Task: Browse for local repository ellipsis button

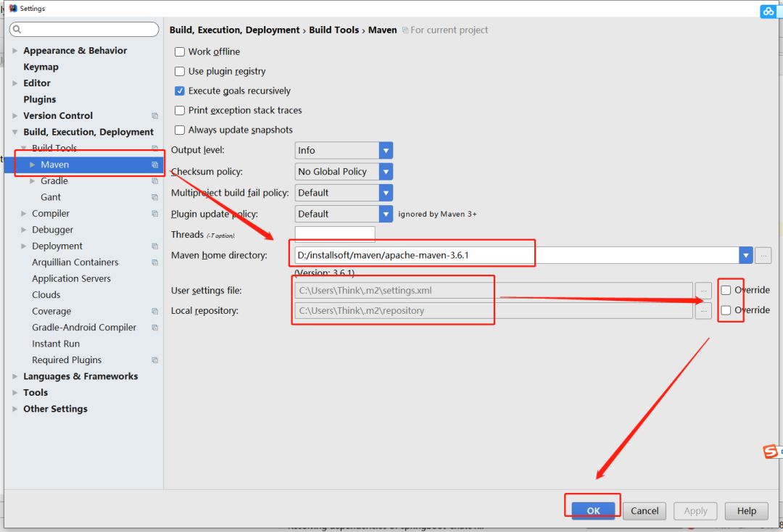Action: [703, 310]
